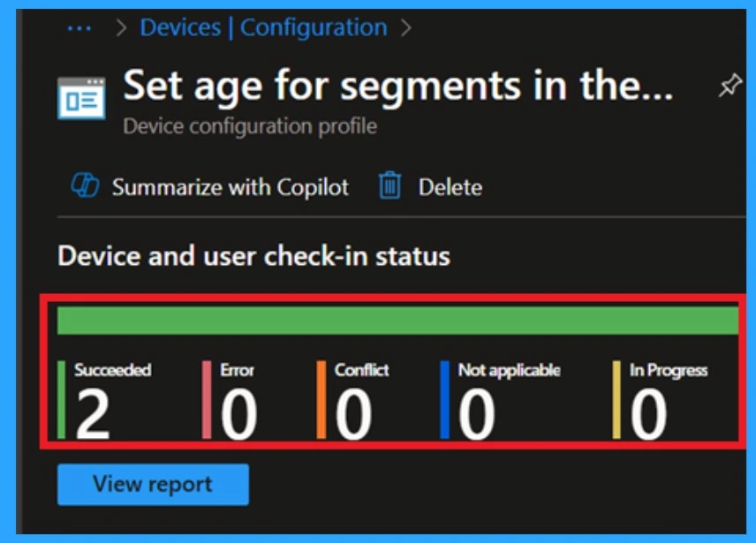Open the View report page
Viewport: 756px width, 543px height.
(152, 484)
